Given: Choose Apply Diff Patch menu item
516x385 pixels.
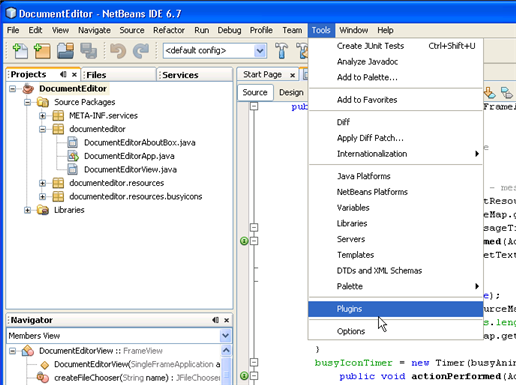Looking at the screenshot, I should coord(396,138).
